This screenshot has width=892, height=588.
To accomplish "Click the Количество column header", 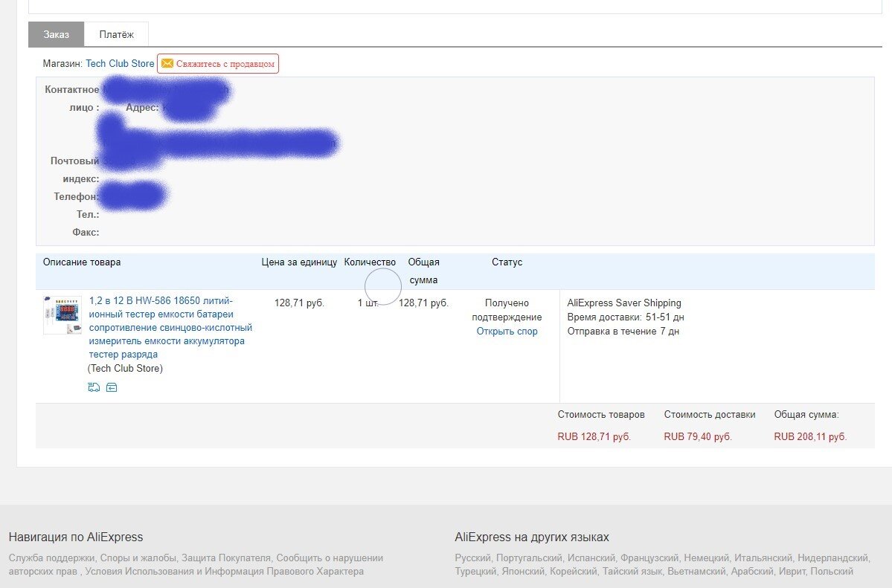I will 370,262.
